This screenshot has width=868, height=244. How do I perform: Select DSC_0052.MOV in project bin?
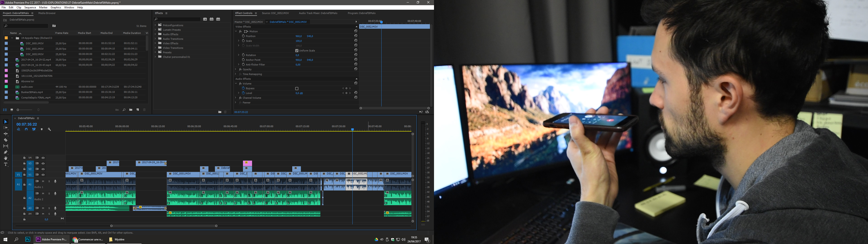(35, 54)
